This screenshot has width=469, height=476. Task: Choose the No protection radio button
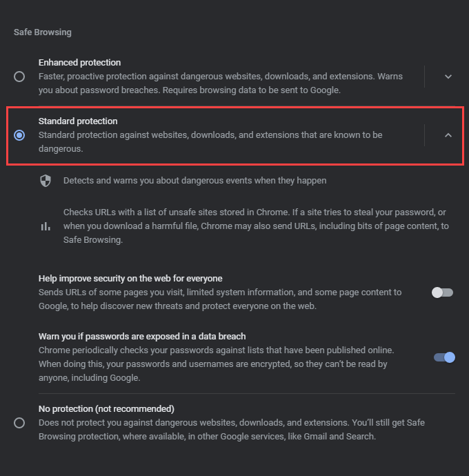click(19, 422)
